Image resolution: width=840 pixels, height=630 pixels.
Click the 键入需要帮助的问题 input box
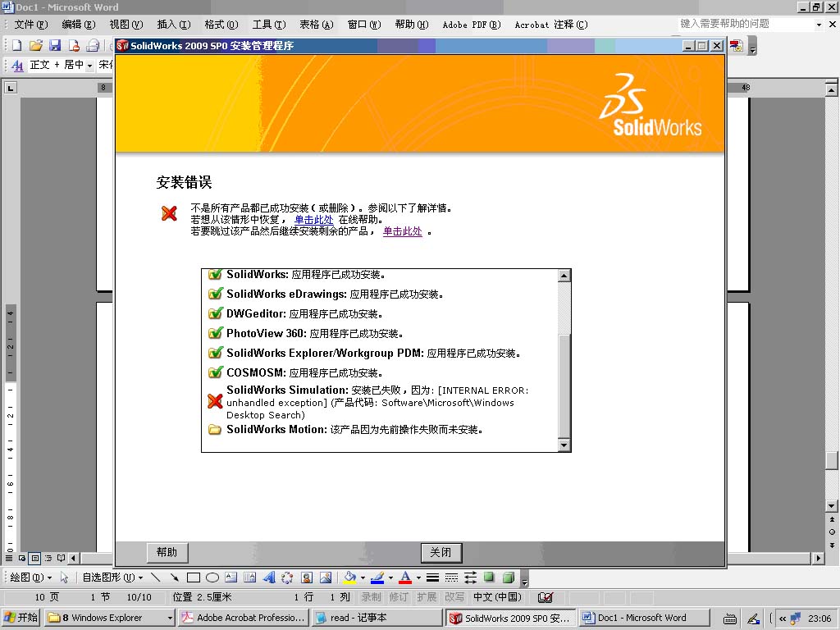tap(745, 24)
